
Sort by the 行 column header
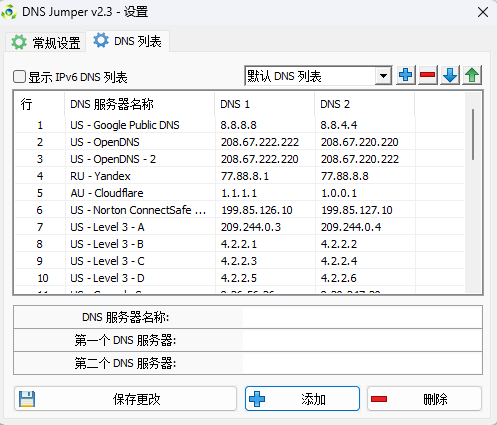click(40, 104)
